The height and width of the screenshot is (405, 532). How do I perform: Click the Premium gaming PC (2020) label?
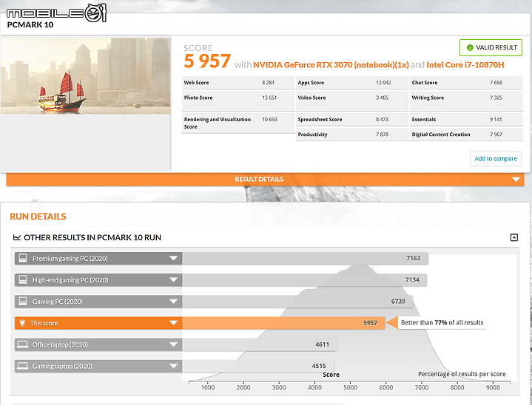point(70,259)
